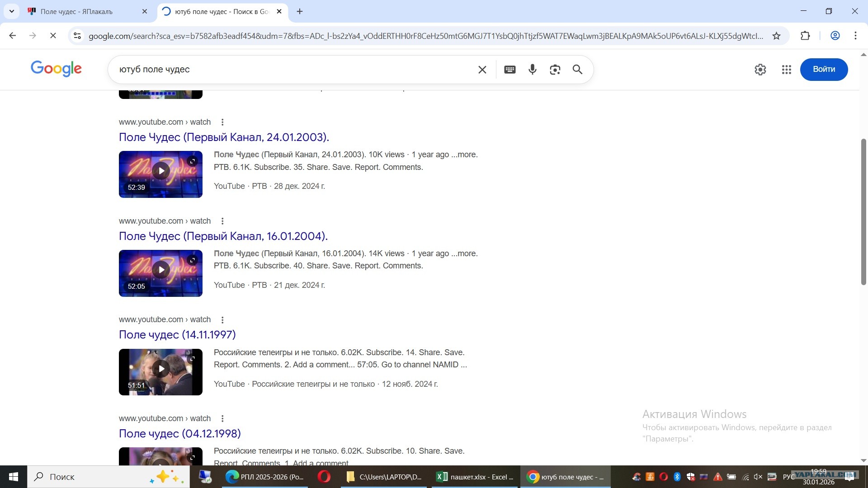Open Edge 'РПЛ 2025-2026' taskbar window
This screenshot has height=488, width=868.
point(265,477)
